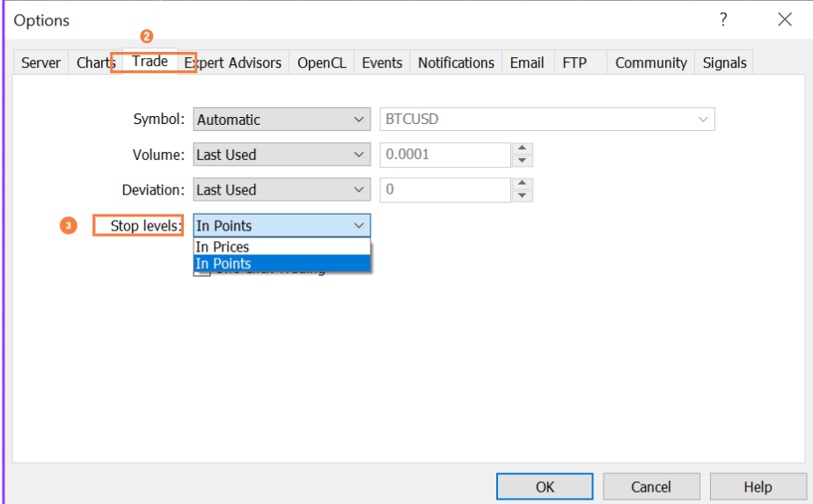Switch to the Signals tab

click(724, 63)
